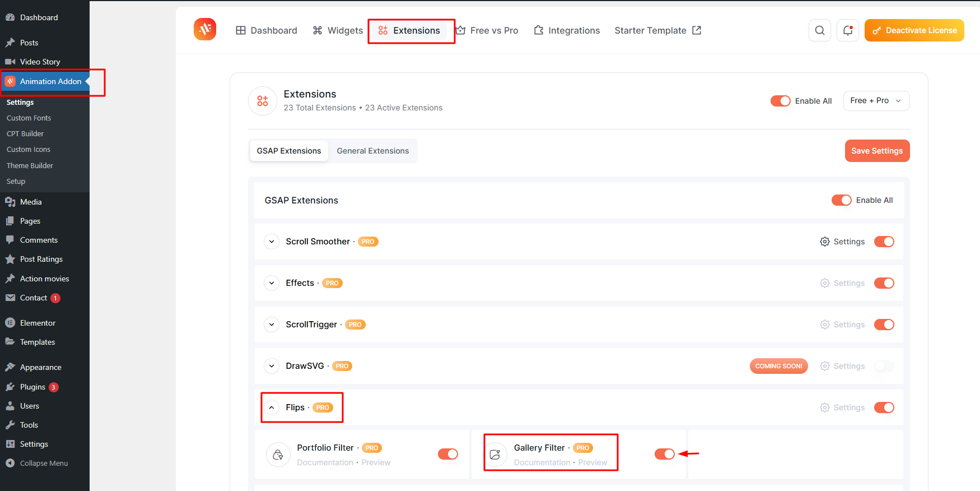
Task: Click the Pages icon in sidebar
Action: [10, 221]
